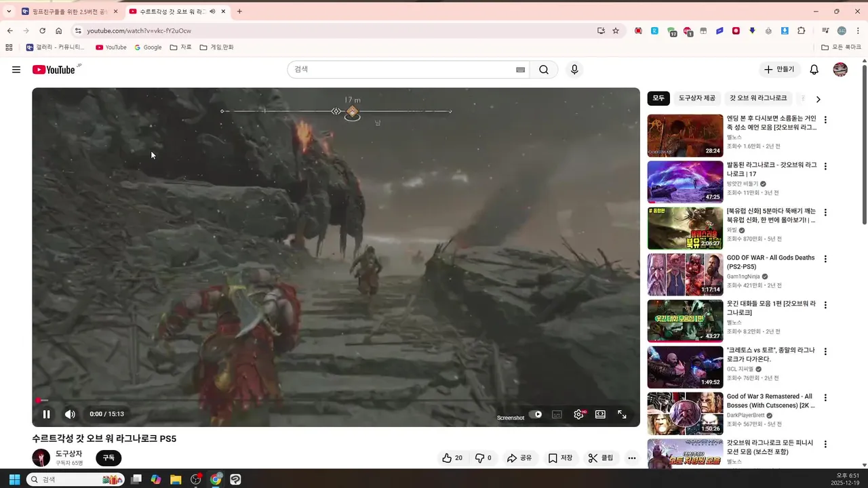
Task: Open a new tab with plus button
Action: (x=239, y=12)
